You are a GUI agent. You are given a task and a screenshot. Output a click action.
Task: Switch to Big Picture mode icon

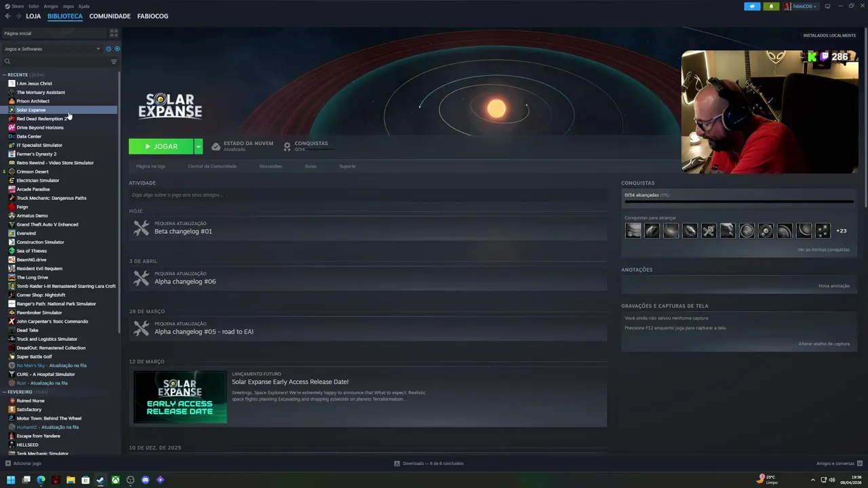827,6
